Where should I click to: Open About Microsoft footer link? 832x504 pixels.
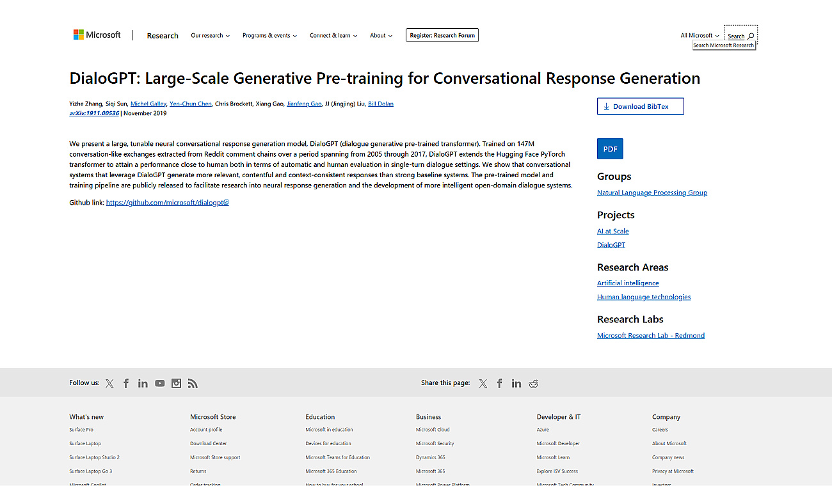[x=669, y=443]
